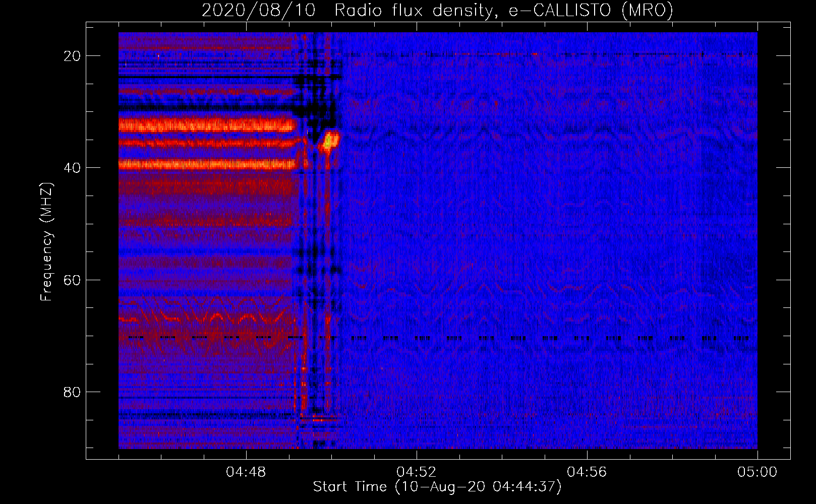Click the "Frequency (MHZ)" axis label
The width and height of the screenshot is (816, 504).
[x=46, y=242]
